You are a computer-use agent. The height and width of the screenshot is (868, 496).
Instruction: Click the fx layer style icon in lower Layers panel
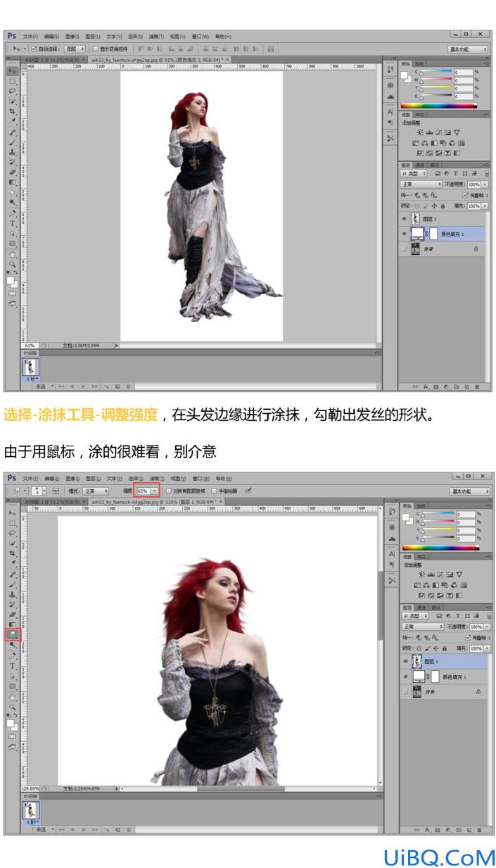coord(428,830)
